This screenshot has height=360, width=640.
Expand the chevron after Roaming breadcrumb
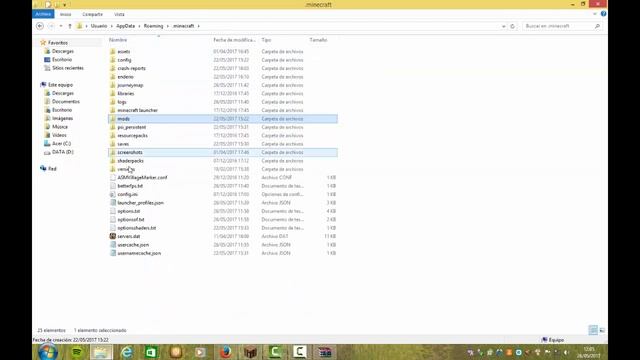click(x=167, y=26)
